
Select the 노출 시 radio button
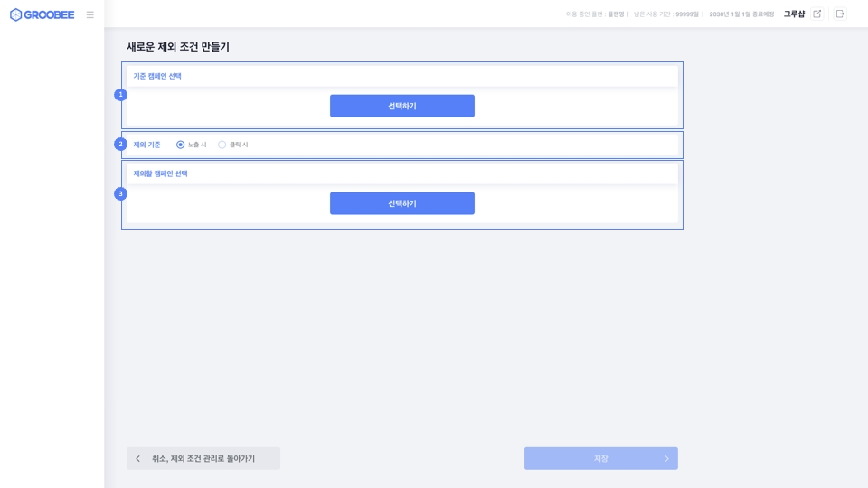[x=181, y=145]
